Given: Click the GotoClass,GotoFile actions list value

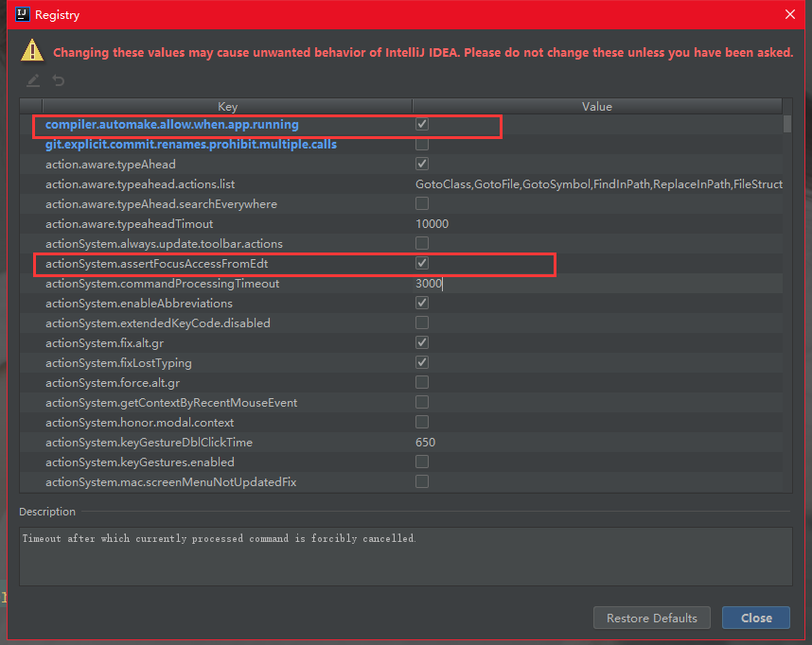Looking at the screenshot, I should (599, 183).
